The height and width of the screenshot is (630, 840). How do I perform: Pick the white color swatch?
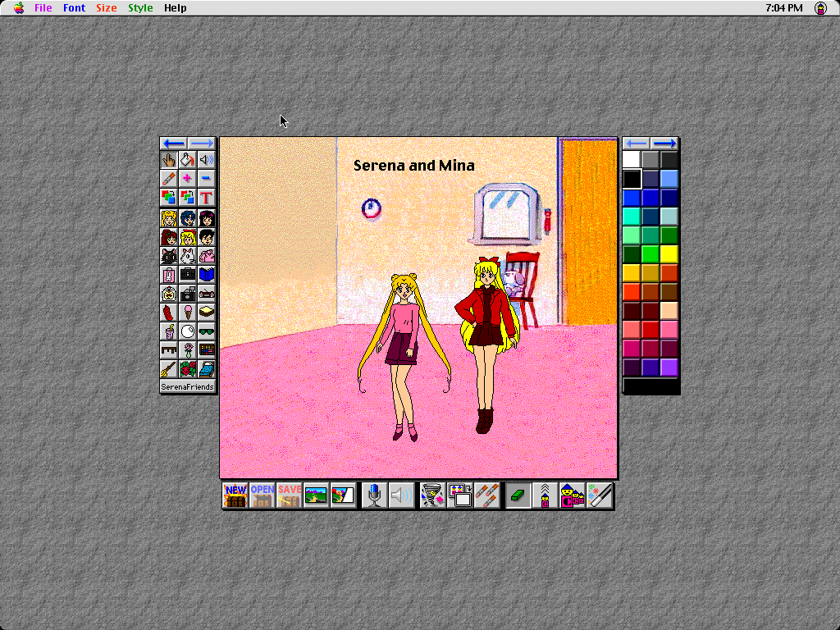coord(631,160)
